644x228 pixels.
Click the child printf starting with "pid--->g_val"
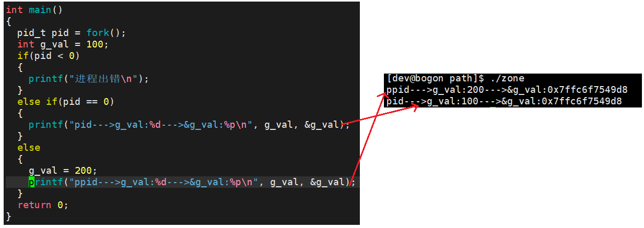tap(189, 125)
